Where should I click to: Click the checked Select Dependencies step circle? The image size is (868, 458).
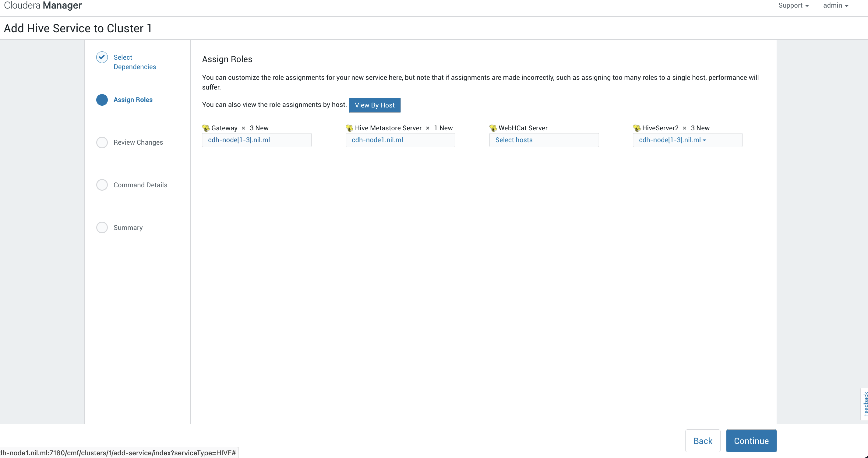click(x=102, y=57)
